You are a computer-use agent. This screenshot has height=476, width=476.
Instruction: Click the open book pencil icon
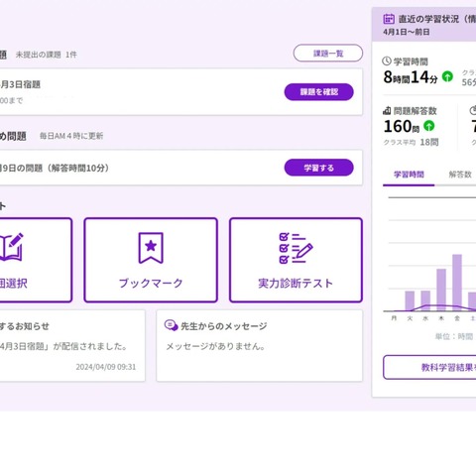pos(12,247)
